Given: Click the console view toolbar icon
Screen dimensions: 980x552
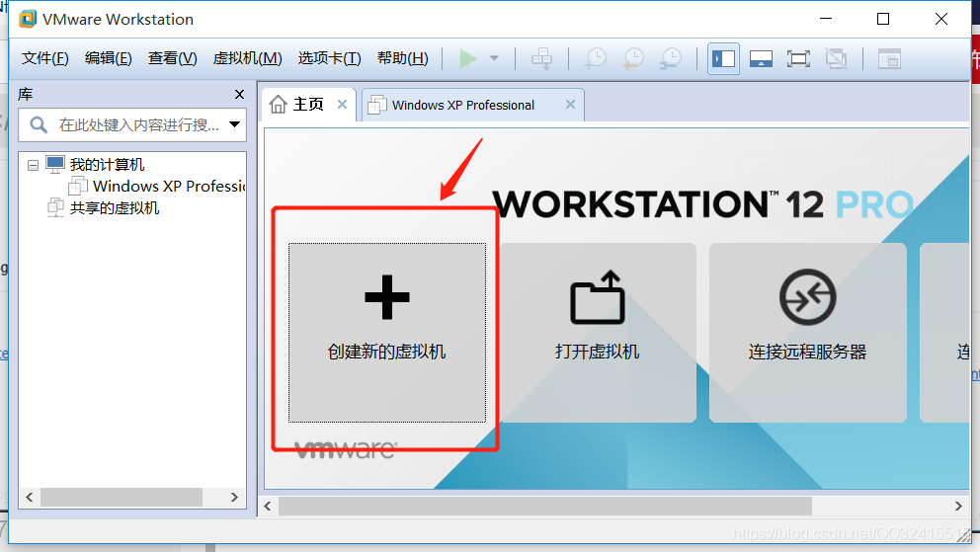Looking at the screenshot, I should click(x=889, y=59).
